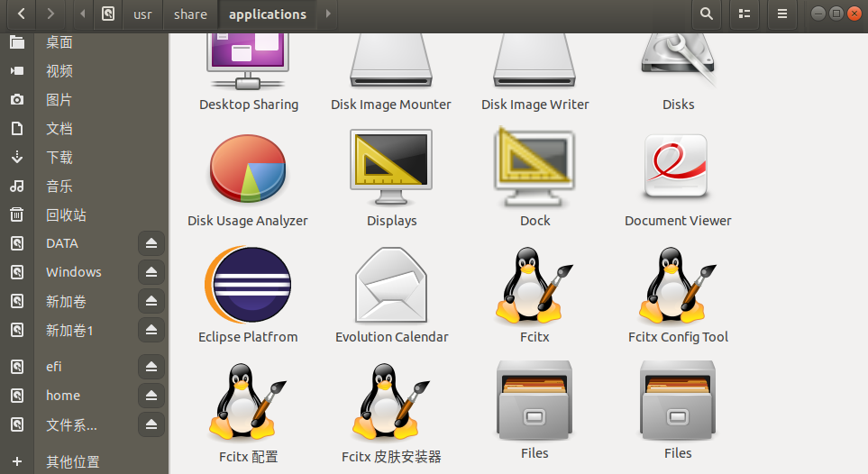Open the DATA volume in the sidebar
The height and width of the screenshot is (474, 868).
pos(62,243)
